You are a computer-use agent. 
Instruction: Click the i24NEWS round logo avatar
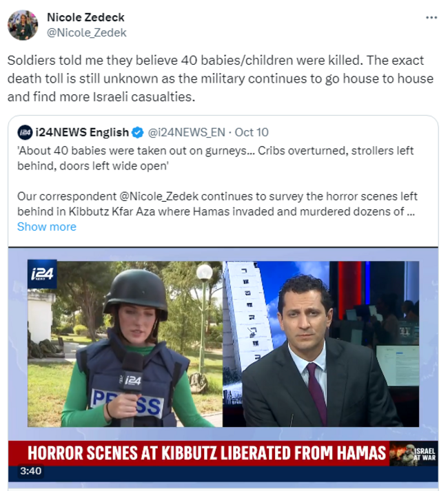point(25,132)
